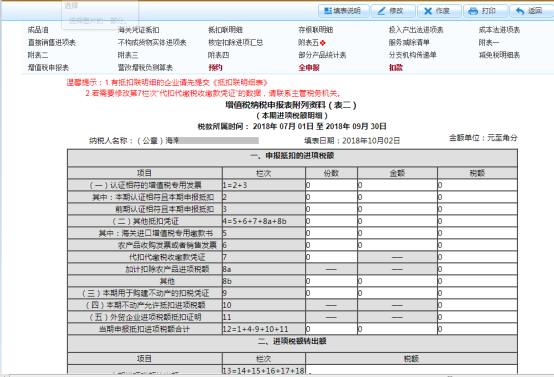The width and height of the screenshot is (554, 377).
Task: Click the 填表日期 2018年10月02日 text
Action: [x=352, y=141]
